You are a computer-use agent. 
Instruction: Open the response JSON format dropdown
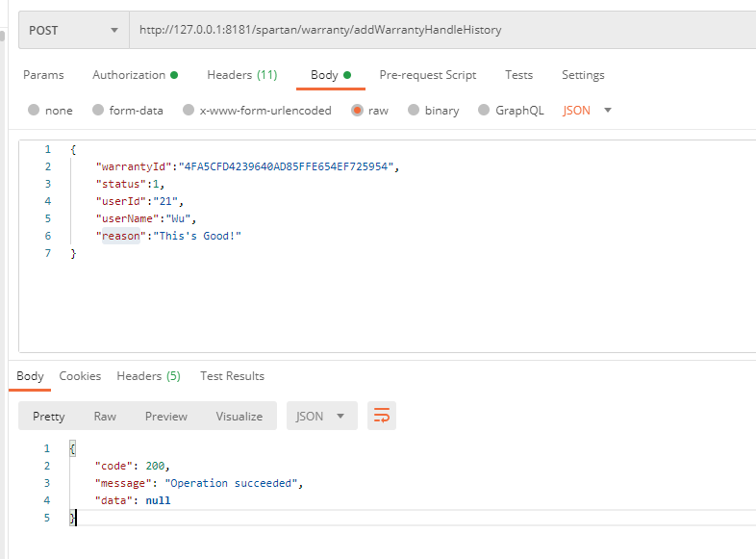[x=321, y=416]
